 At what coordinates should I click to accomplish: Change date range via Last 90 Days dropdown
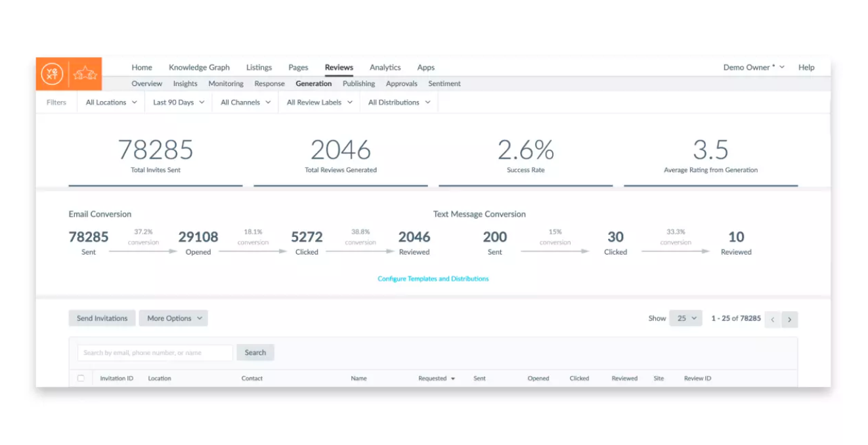tap(177, 102)
